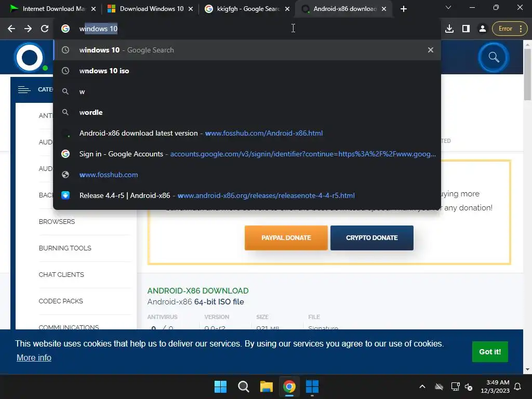The image size is (532, 399).
Task: Close the Download Windows 10 tab
Action: 191,9
